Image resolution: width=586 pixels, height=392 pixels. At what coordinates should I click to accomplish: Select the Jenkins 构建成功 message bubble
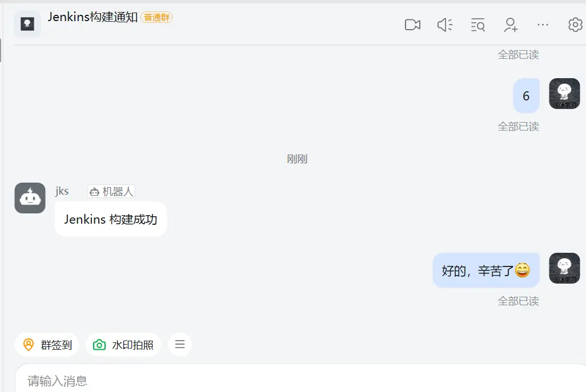(x=111, y=219)
